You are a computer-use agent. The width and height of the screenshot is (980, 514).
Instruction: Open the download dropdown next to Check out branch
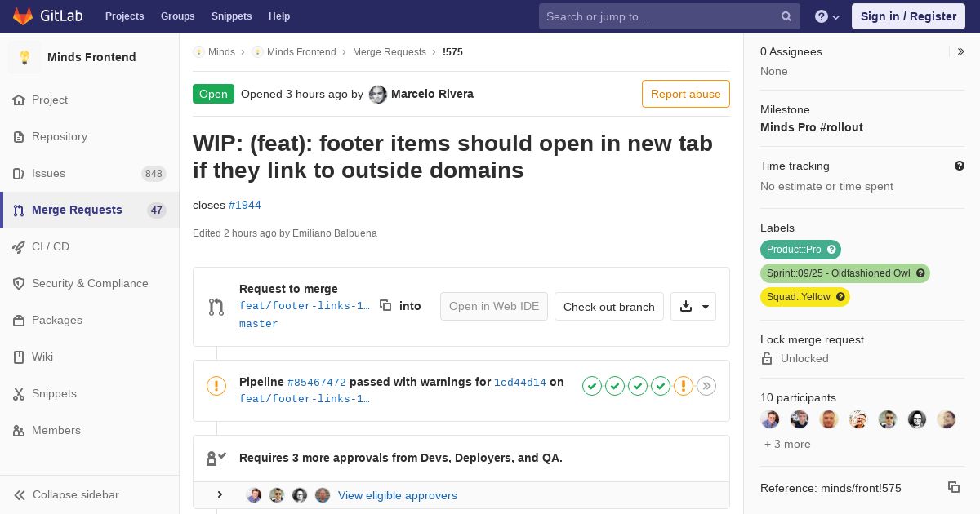coord(693,307)
